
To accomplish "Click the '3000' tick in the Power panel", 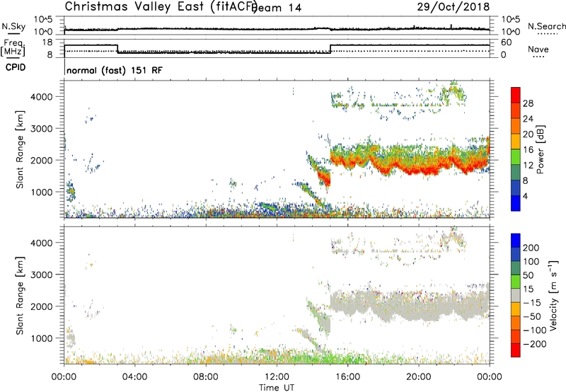I will click(42, 129).
